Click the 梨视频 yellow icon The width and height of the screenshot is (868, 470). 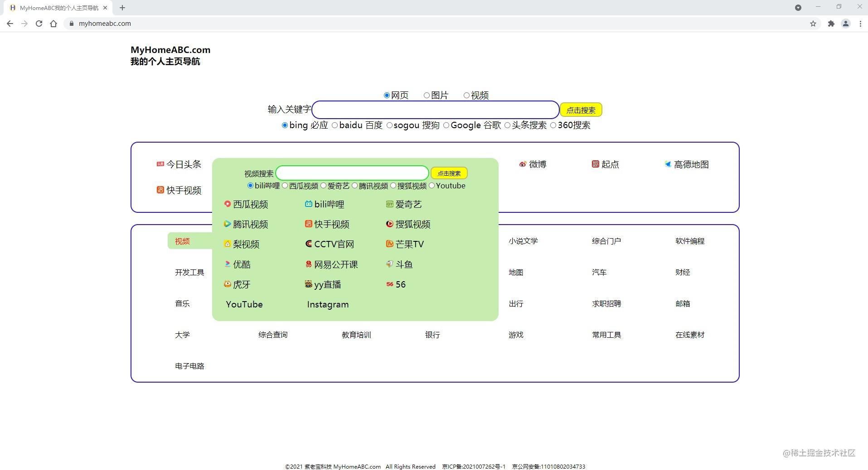click(x=227, y=244)
